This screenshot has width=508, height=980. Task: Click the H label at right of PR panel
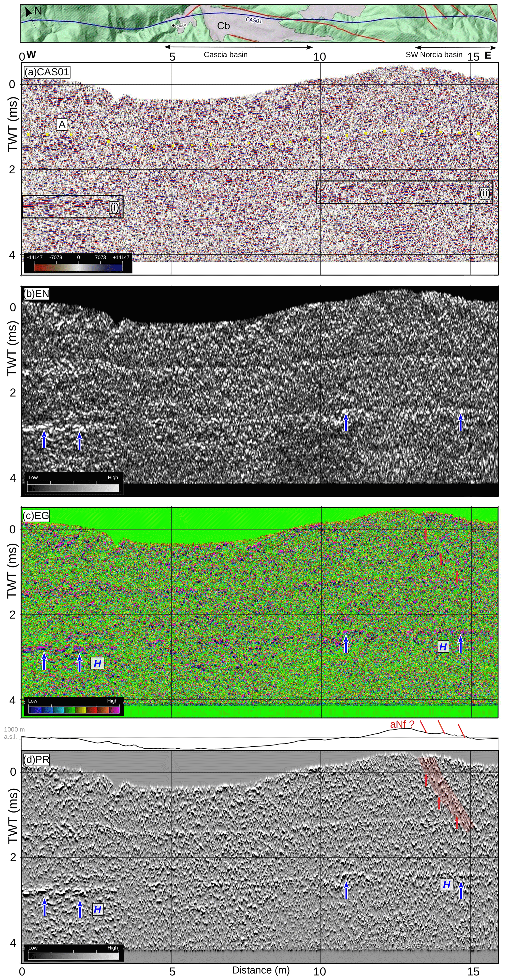click(447, 884)
